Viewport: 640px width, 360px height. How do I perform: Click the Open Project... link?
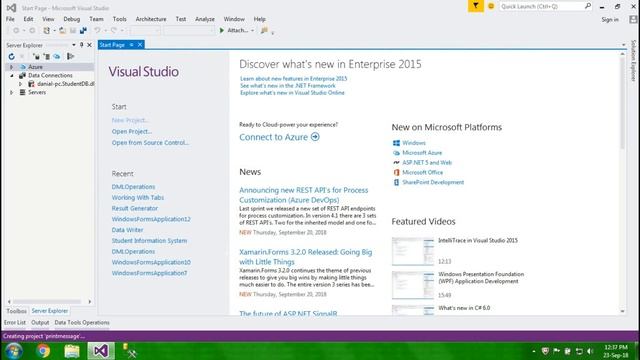[132, 131]
